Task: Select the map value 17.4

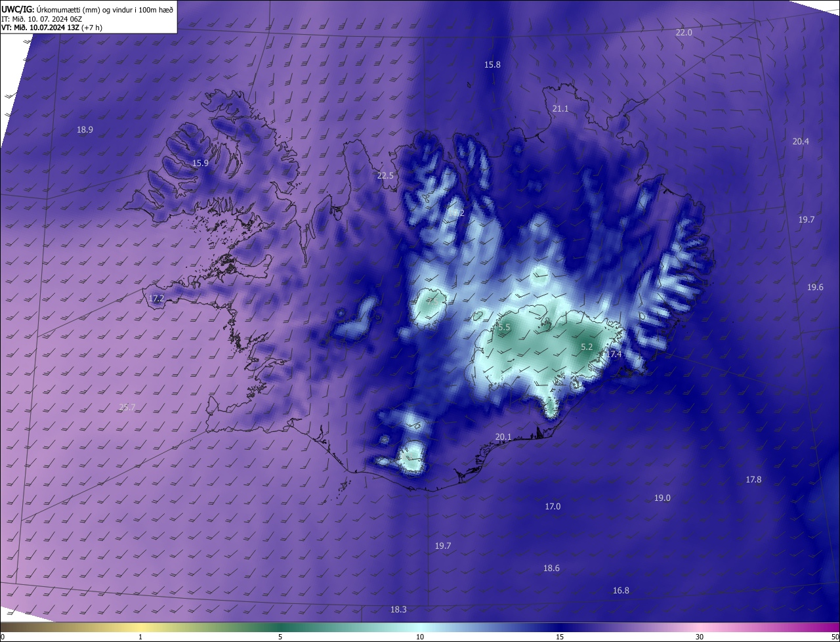Action: (613, 354)
